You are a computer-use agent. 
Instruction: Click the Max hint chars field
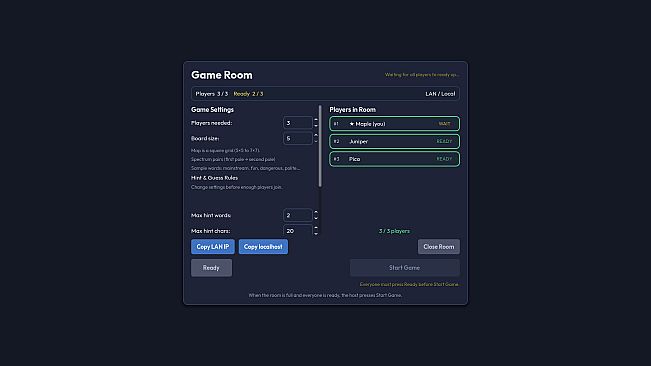coord(297,231)
